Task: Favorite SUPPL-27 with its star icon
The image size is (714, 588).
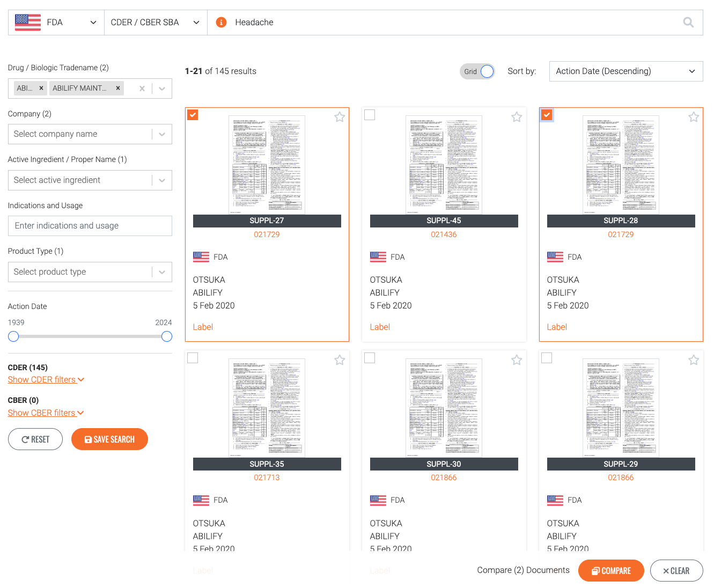Action: coord(340,117)
